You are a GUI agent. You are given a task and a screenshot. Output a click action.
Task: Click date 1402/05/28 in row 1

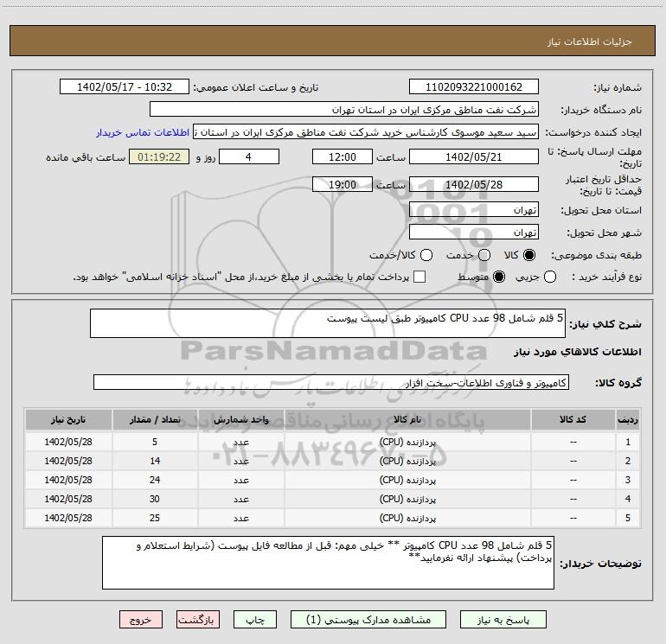(68, 442)
